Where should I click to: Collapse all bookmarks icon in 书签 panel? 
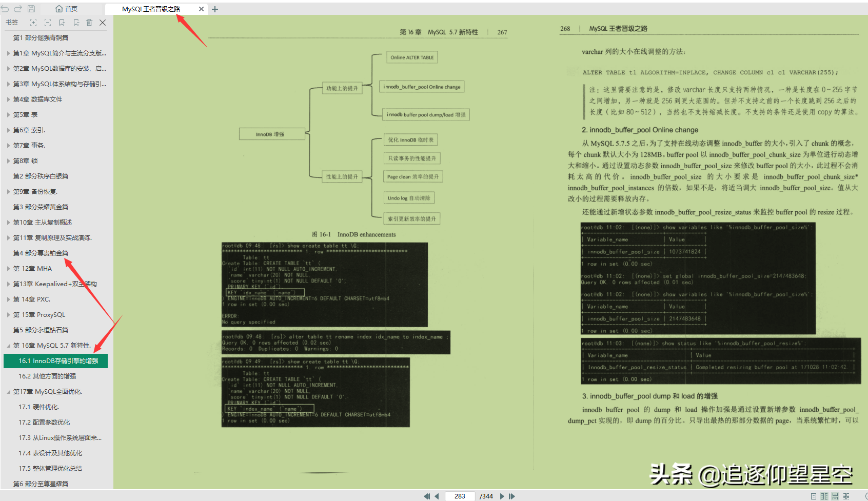pyautogui.click(x=48, y=23)
